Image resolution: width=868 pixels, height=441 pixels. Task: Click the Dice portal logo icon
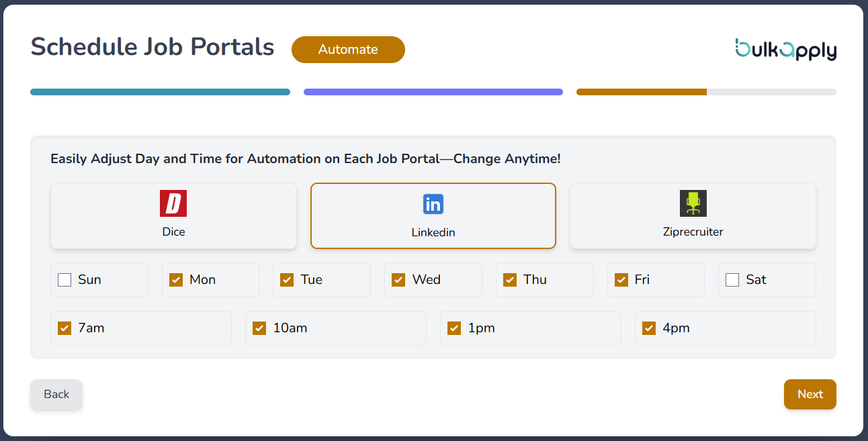[x=173, y=203]
